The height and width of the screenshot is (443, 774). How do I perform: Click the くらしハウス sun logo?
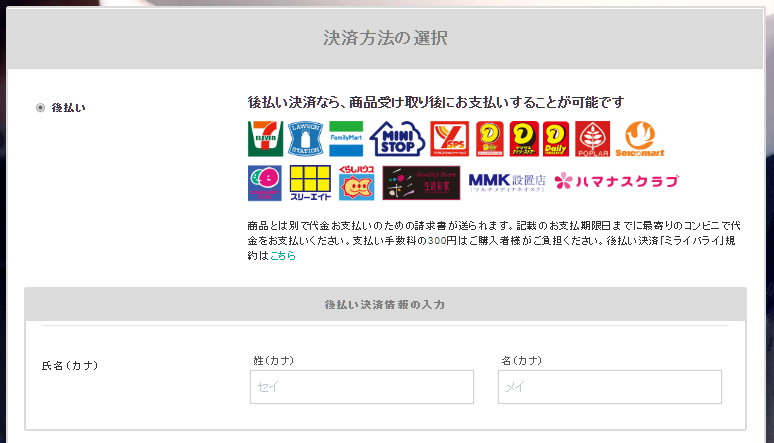pyautogui.click(x=356, y=183)
